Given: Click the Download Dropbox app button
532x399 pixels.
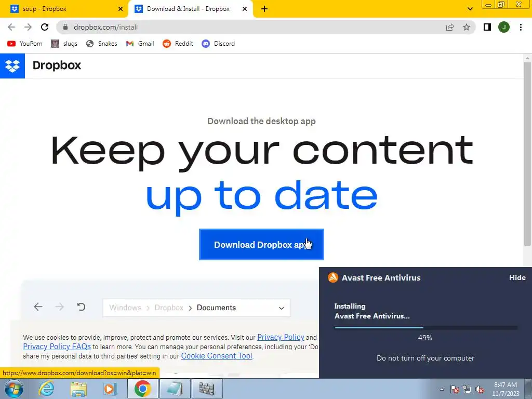Looking at the screenshot, I should 262,245.
